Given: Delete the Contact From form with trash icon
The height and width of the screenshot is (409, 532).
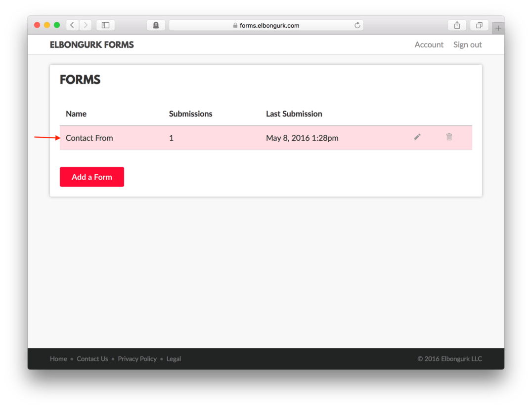Looking at the screenshot, I should tap(449, 137).
